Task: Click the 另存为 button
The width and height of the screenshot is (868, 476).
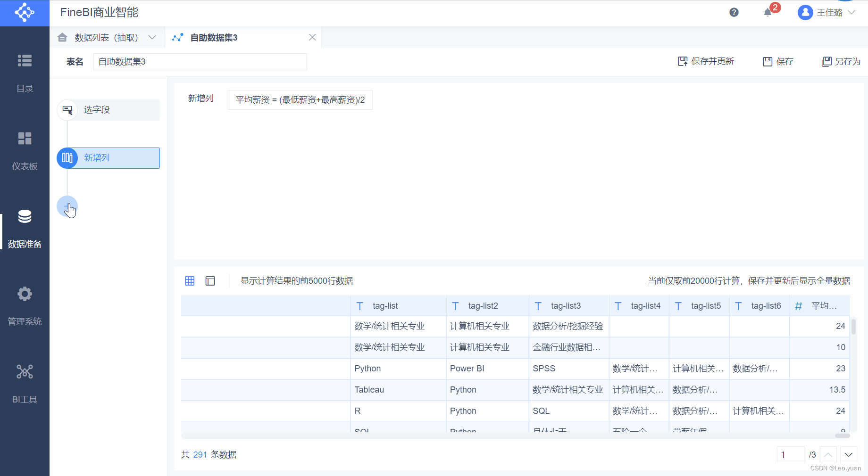Action: pyautogui.click(x=841, y=61)
